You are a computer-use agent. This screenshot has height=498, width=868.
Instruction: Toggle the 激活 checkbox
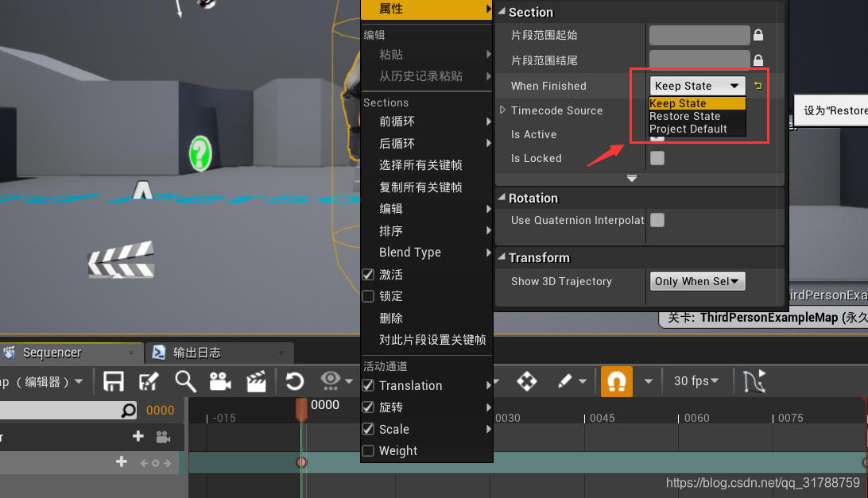point(368,275)
